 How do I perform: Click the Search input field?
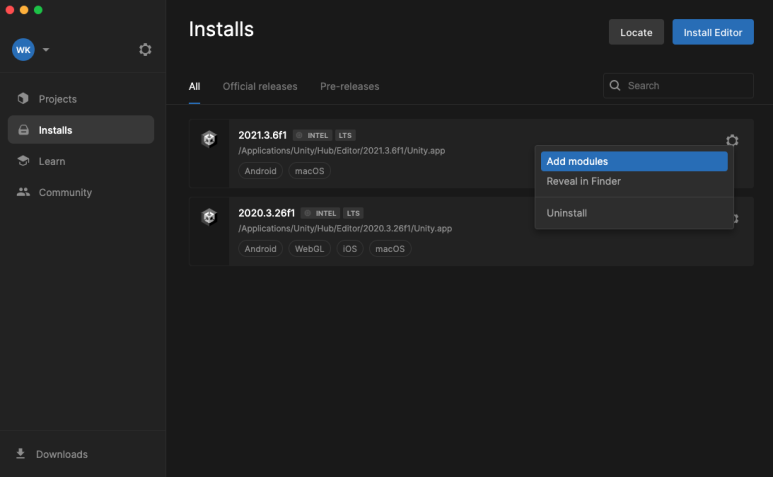coord(678,86)
